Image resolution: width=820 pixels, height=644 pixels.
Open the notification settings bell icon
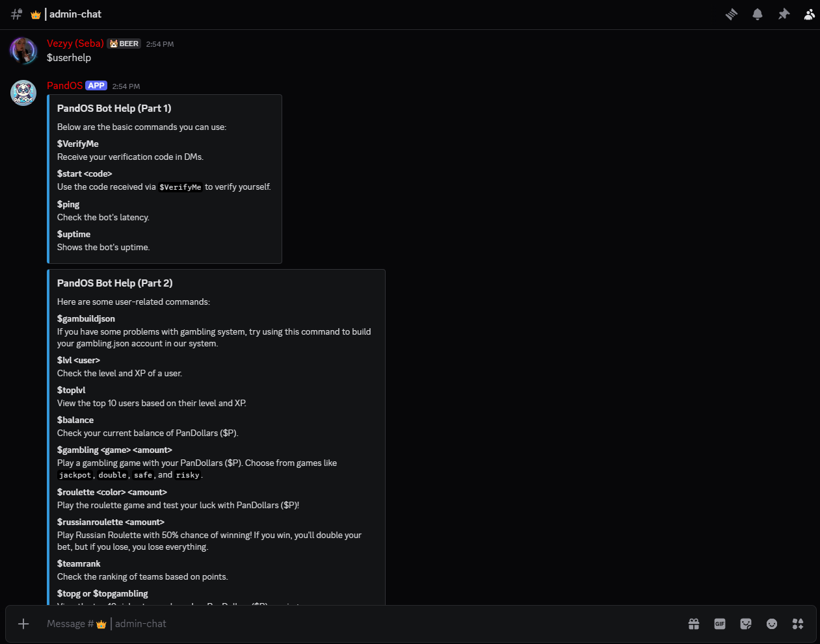(x=757, y=14)
